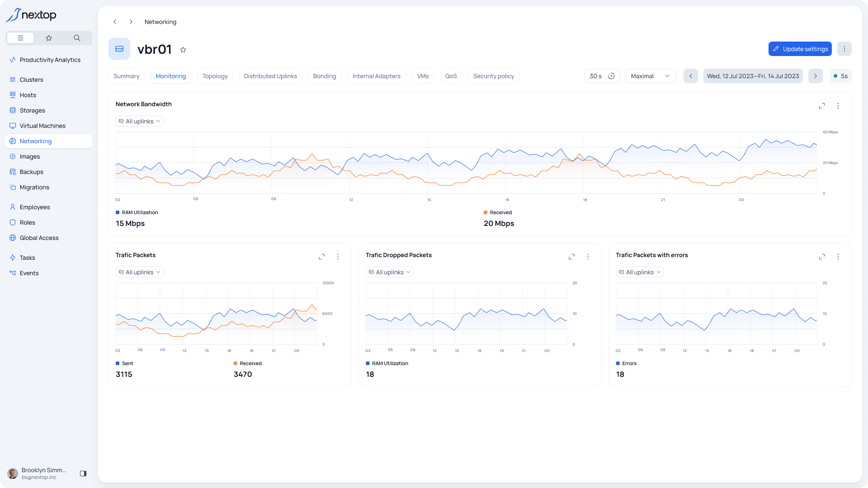This screenshot has width=868, height=488.
Task: Show favorites via the sidebar star icon
Action: click(x=49, y=38)
